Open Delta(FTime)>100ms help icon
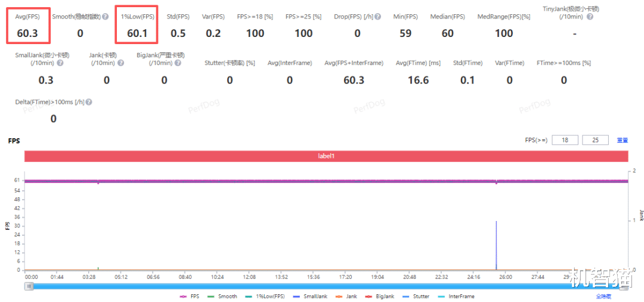 point(89,102)
